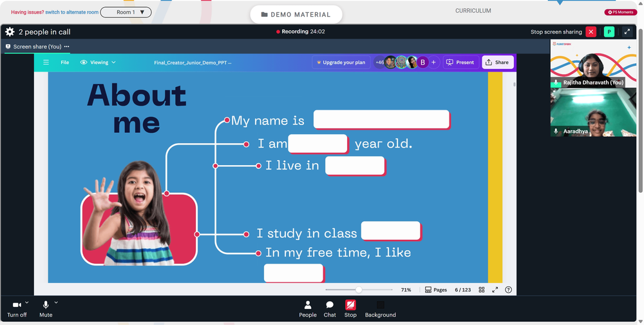Click the green P participant badge
The width and height of the screenshot is (644, 325).
(609, 32)
